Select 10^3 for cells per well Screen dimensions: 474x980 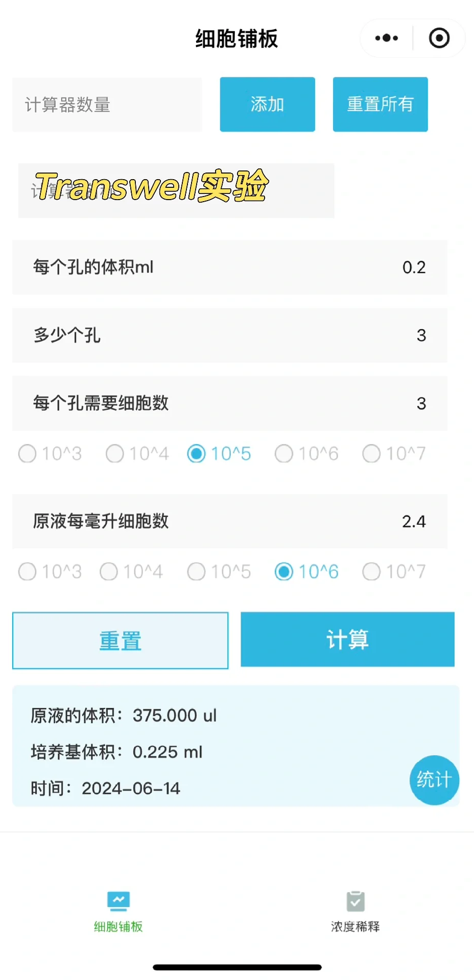tap(50, 453)
